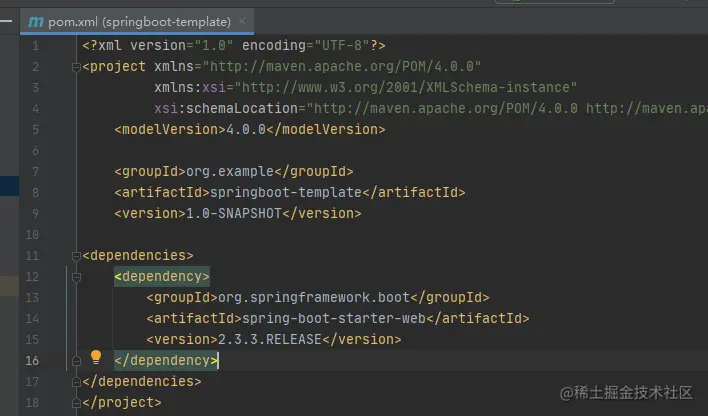Collapse the project element fold on line 2
Screen dimensions: 708x416
tap(76, 67)
